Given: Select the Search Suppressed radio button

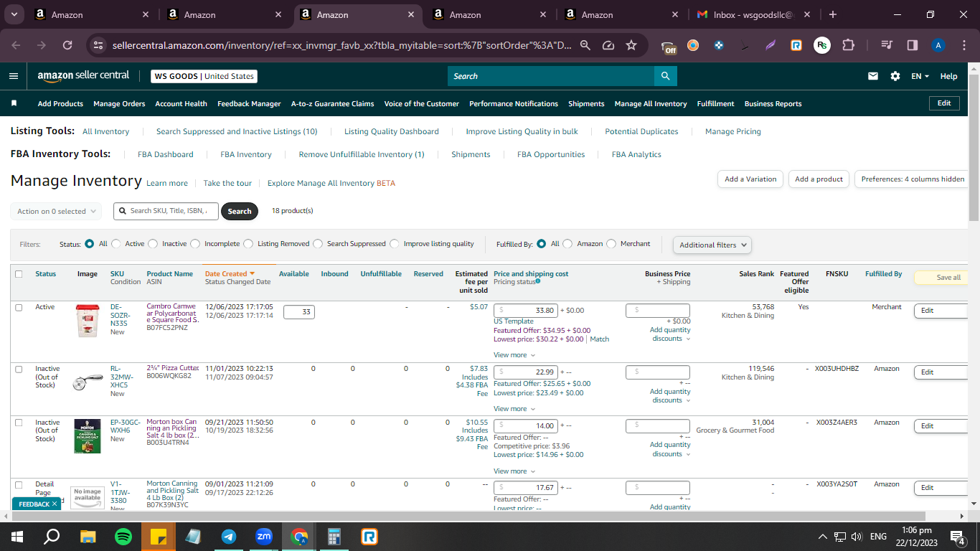Looking at the screenshot, I should pyautogui.click(x=318, y=244).
